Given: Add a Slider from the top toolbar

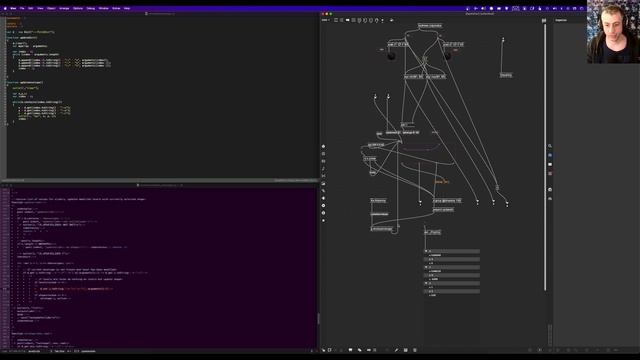Looking at the screenshot, I should [x=371, y=20].
